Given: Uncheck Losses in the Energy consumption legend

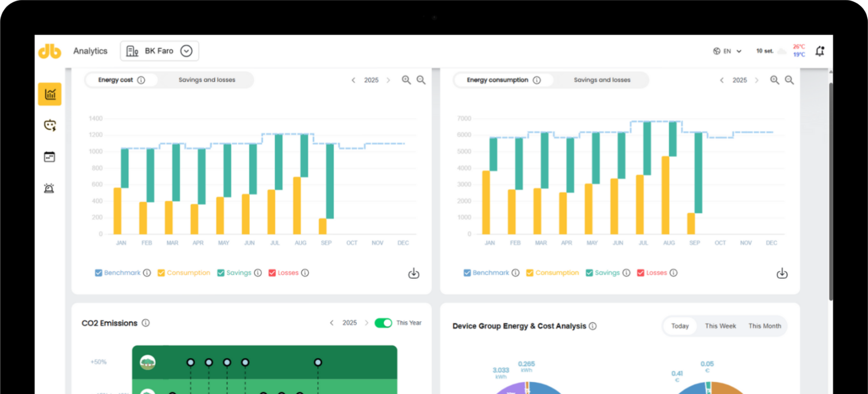Looking at the screenshot, I should click(x=641, y=273).
